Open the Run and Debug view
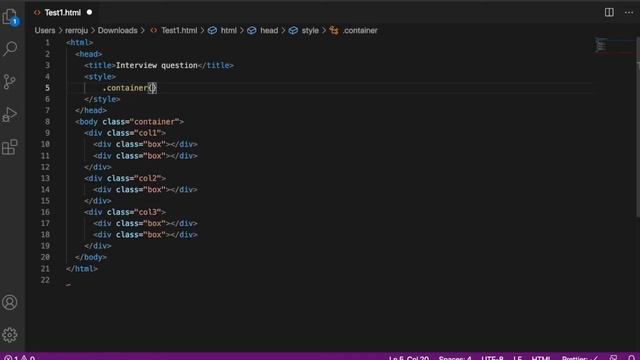This screenshot has height=360, width=640. pos(10,115)
